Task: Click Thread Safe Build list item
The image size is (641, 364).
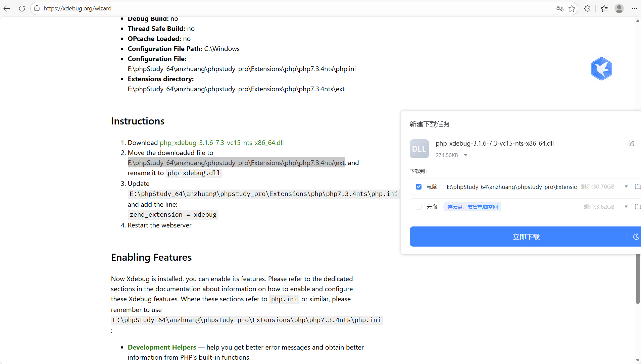Action: tap(161, 29)
